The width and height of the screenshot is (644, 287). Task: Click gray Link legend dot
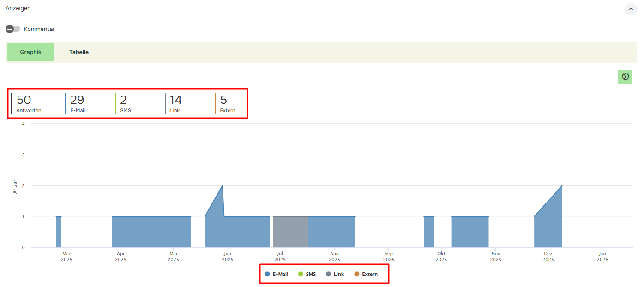328,274
